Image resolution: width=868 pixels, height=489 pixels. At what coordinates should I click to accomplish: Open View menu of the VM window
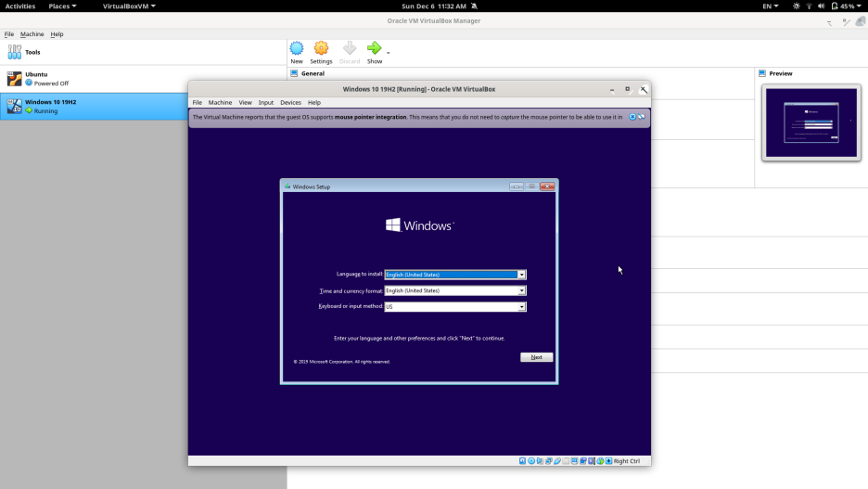click(x=245, y=102)
